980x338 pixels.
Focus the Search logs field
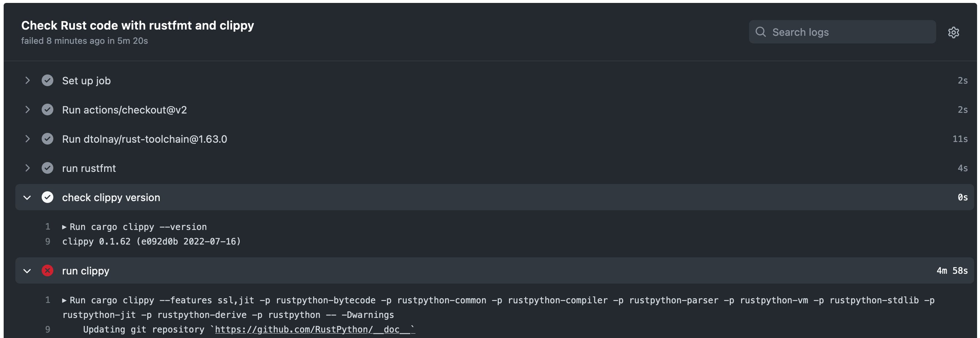[x=842, y=32]
